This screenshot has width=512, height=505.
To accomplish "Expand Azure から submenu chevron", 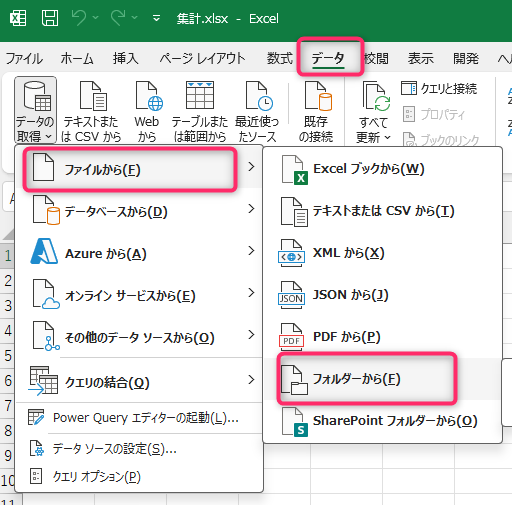I will [251, 250].
